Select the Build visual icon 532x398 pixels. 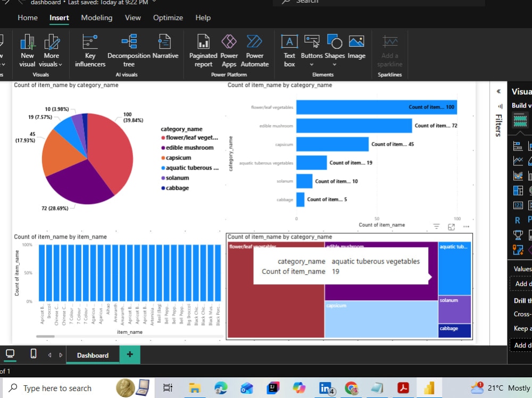520,120
